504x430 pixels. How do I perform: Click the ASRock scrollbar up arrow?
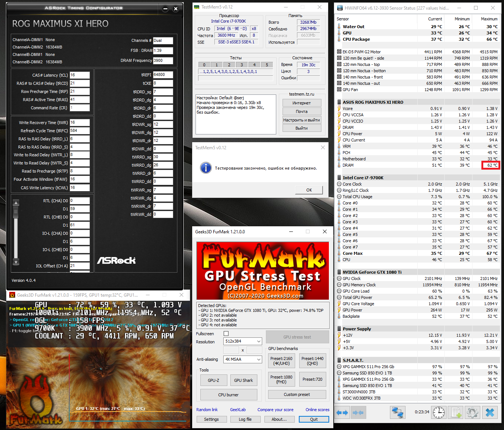point(16,203)
